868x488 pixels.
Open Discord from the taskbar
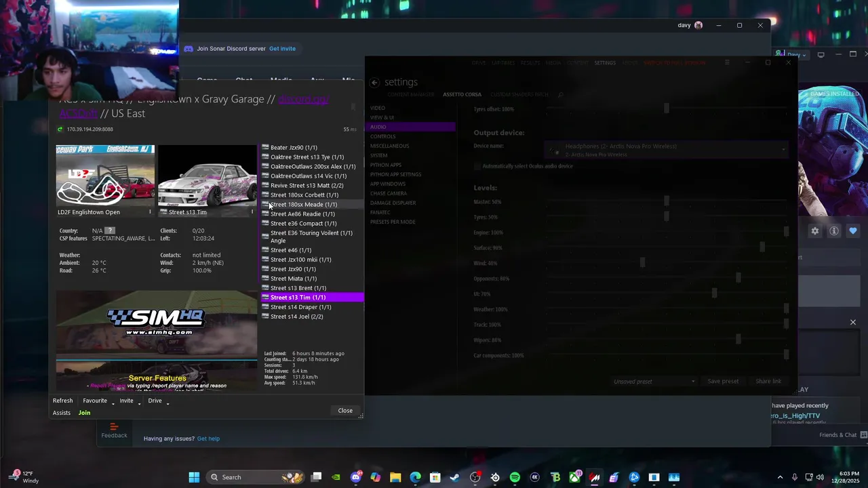pyautogui.click(x=356, y=477)
